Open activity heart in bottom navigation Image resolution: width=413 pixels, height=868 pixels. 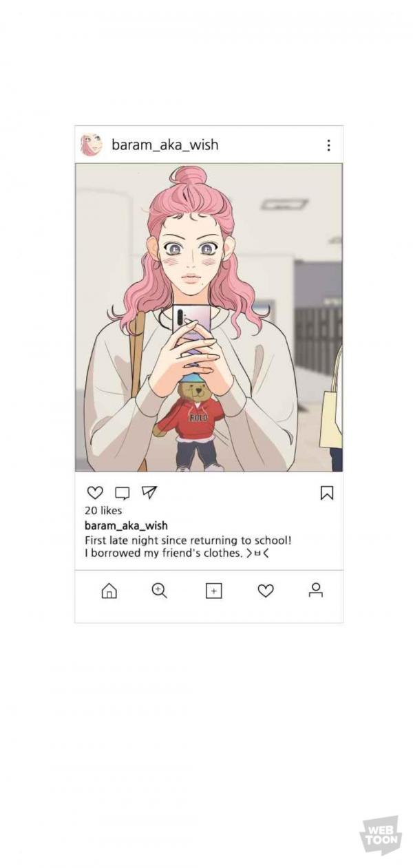click(x=266, y=591)
